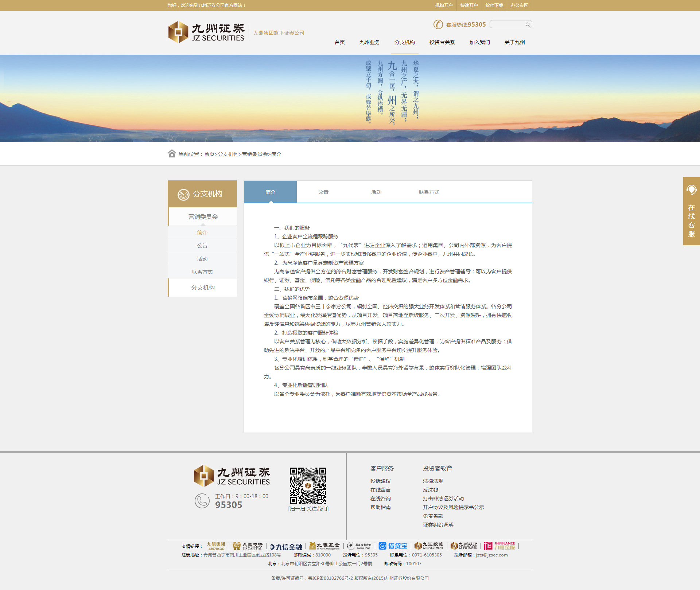Expand the 分支机构 sidebar item
700x590 pixels.
click(203, 288)
